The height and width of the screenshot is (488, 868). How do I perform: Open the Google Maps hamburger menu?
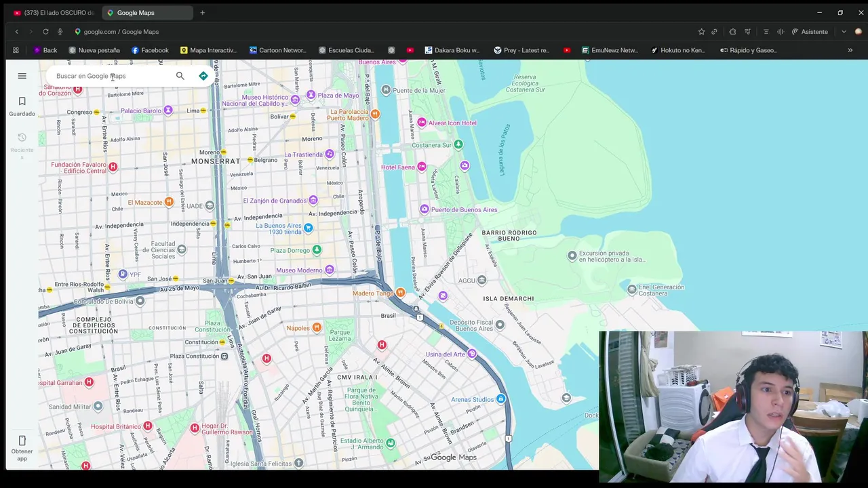click(22, 76)
